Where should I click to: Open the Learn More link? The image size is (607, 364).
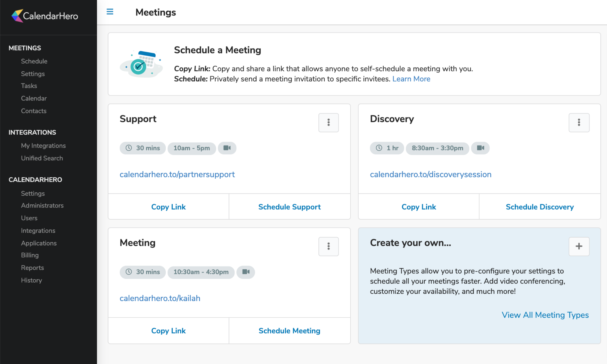[411, 79]
